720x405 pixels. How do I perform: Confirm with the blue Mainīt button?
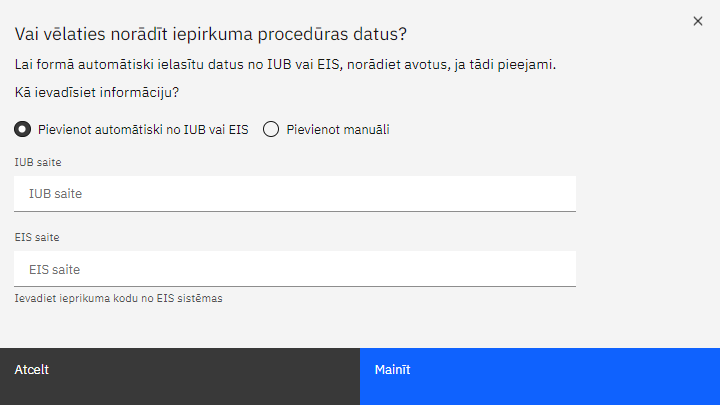coord(540,377)
